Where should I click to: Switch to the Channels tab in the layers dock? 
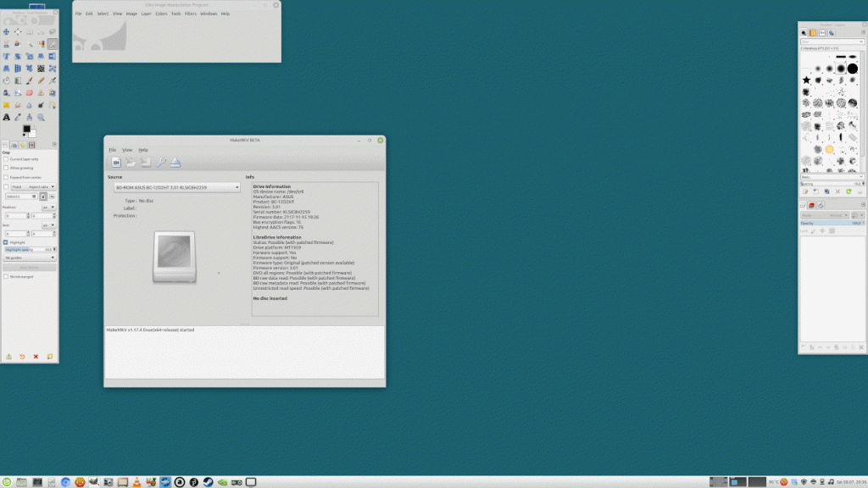pyautogui.click(x=812, y=205)
